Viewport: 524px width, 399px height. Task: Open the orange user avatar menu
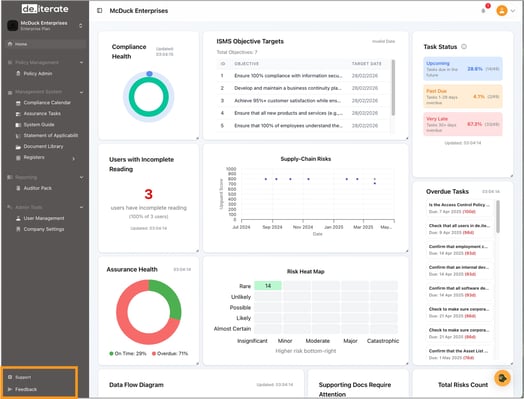502,11
